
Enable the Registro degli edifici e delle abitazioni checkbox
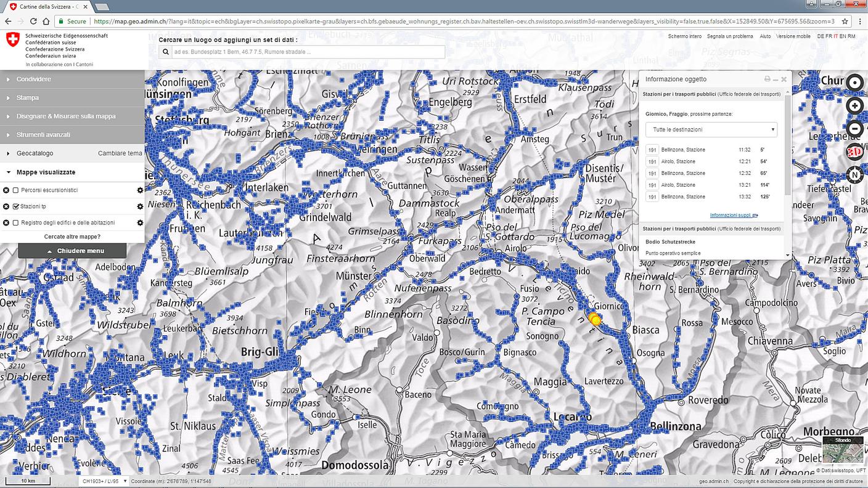tap(16, 222)
